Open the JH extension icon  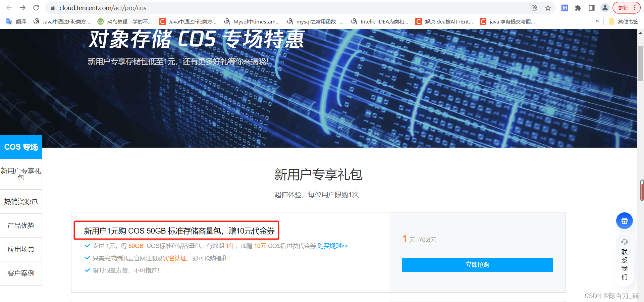pos(565,8)
